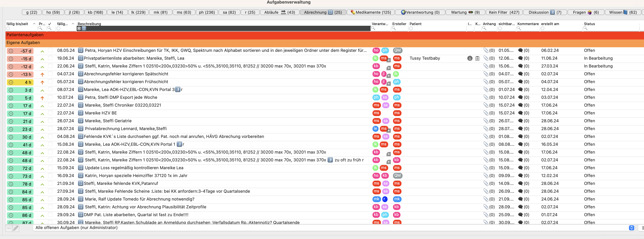Click clock icon on the -57 d due badge

point(11,51)
